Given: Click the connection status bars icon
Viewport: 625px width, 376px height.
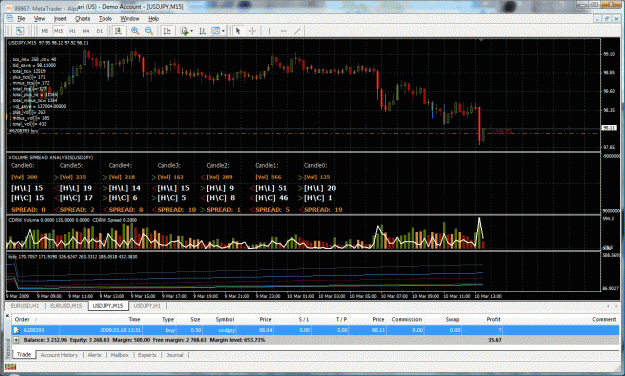Looking at the screenshot, I should click(10, 367).
